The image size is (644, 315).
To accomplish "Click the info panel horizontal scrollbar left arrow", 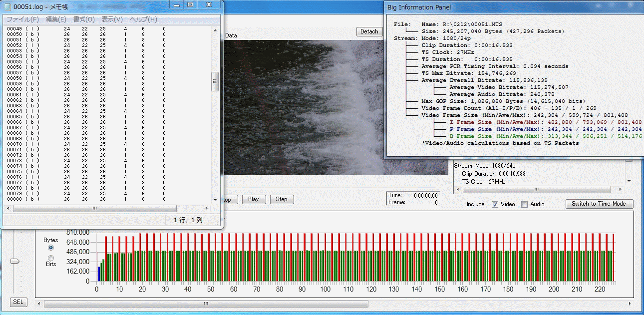I will tap(457, 190).
